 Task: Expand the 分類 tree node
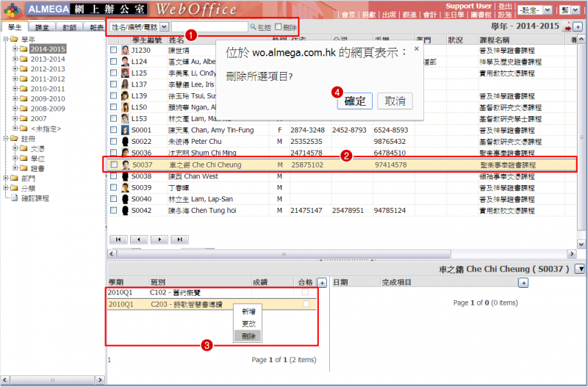6,188
